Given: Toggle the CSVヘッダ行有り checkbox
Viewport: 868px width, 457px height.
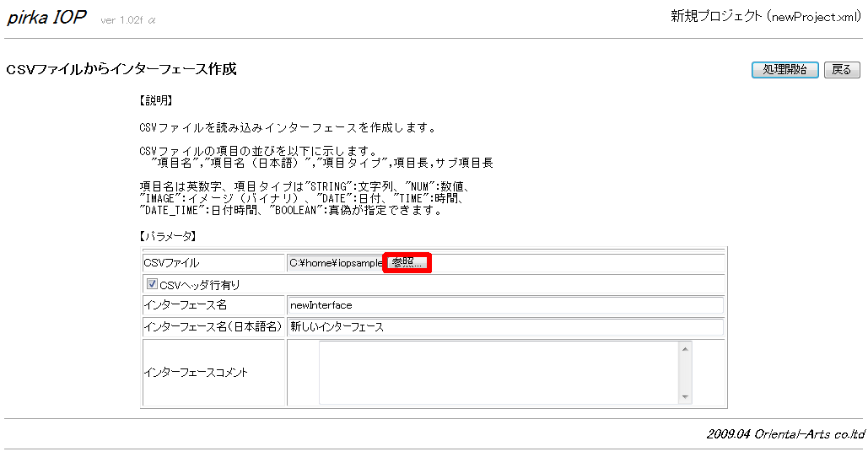Looking at the screenshot, I should 153,285.
